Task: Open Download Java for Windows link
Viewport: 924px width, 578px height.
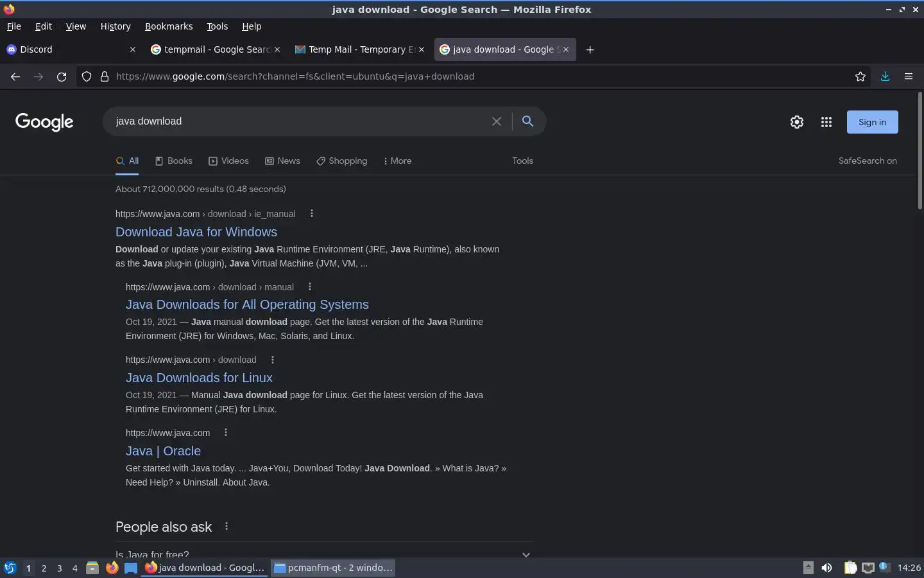Action: tap(196, 232)
